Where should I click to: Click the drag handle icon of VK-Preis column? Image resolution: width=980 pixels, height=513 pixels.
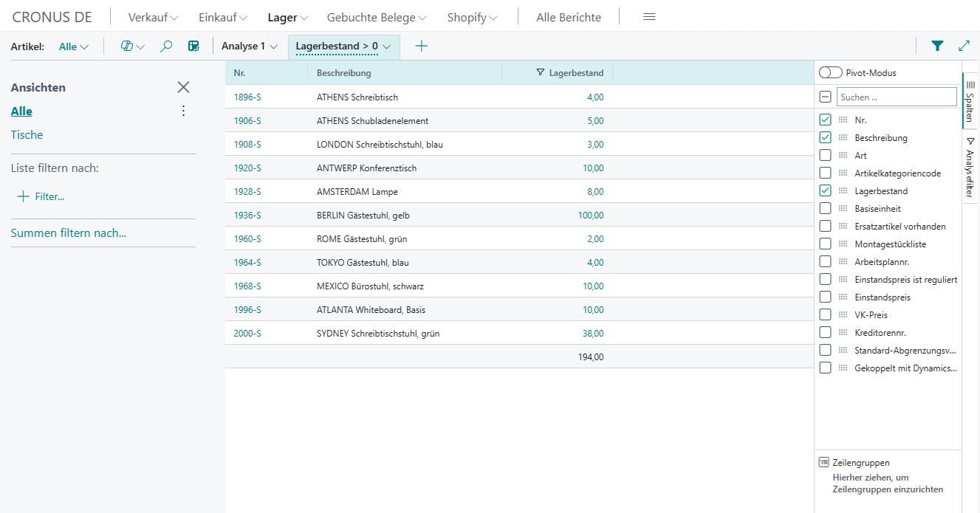[x=843, y=315]
